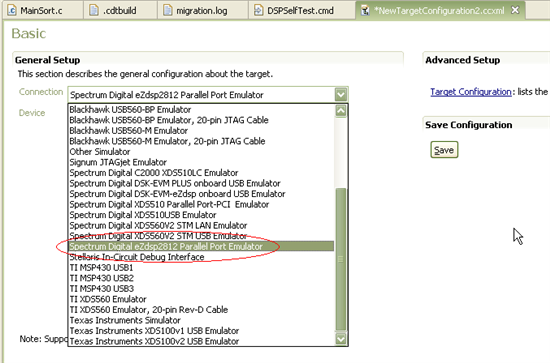Click the MainSort.c file icon
550x363 pixels.
point(12,10)
